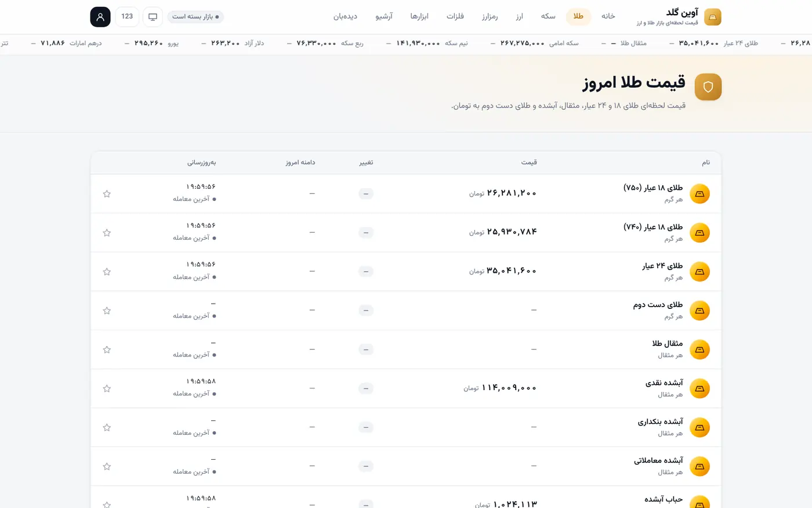Screen dimensions: 812x508
Task: Open the فلزات nav item
Action: point(455,16)
